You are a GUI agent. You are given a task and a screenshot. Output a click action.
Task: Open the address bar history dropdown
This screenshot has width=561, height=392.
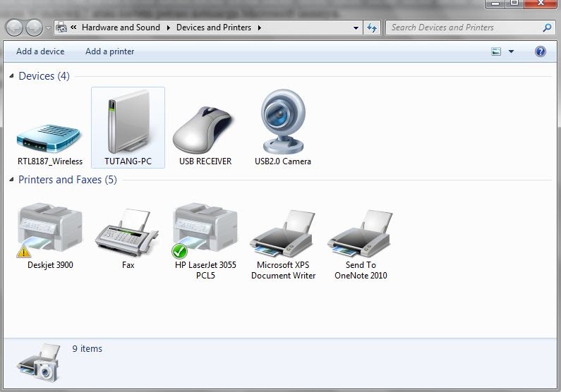click(x=356, y=28)
